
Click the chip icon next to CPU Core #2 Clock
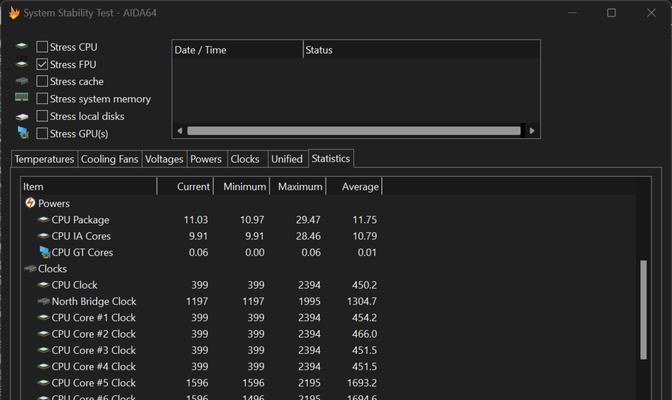click(x=43, y=334)
